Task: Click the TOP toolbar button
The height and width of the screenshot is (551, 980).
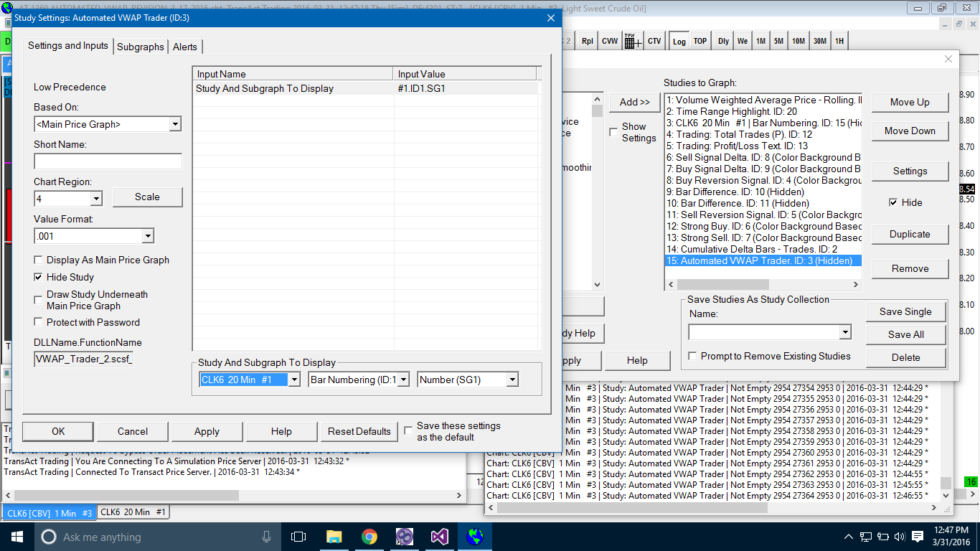Action: point(700,41)
